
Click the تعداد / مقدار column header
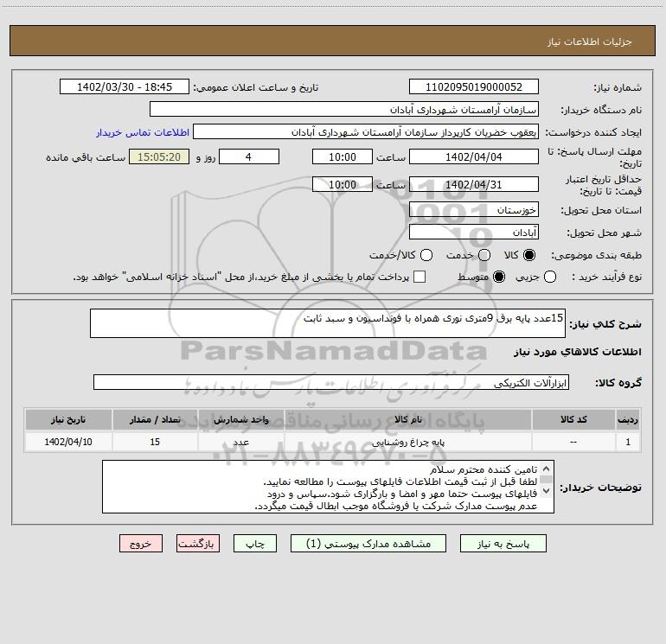pos(155,419)
